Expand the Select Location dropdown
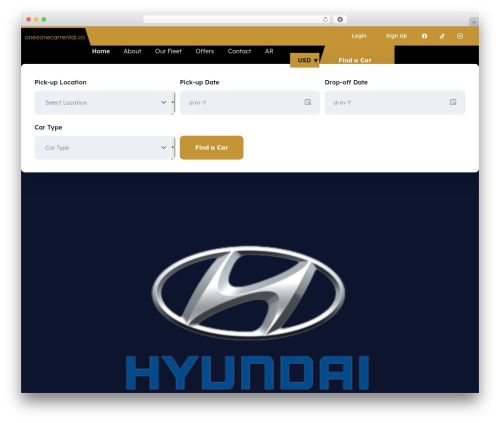The image size is (500, 423). point(104,103)
